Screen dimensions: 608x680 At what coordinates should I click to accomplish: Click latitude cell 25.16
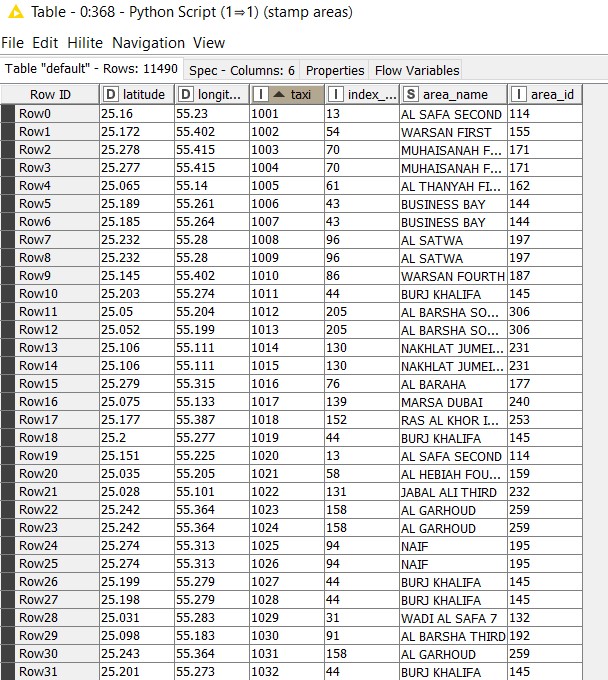[x=137, y=114]
